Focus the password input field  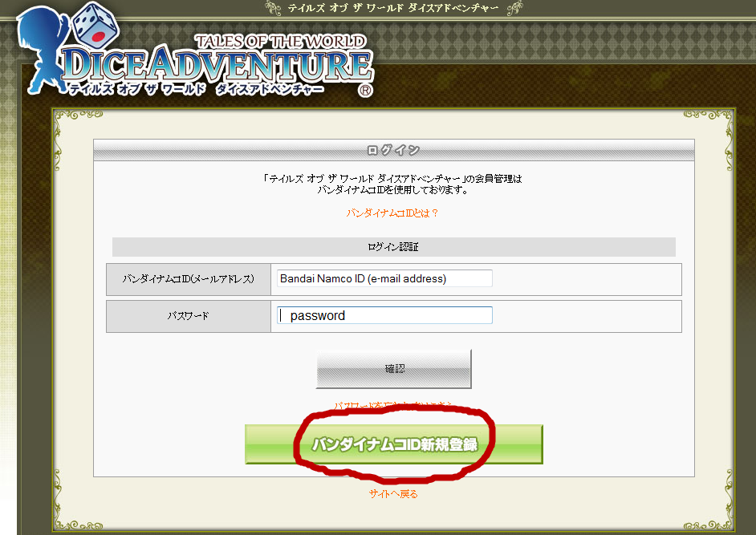click(384, 316)
